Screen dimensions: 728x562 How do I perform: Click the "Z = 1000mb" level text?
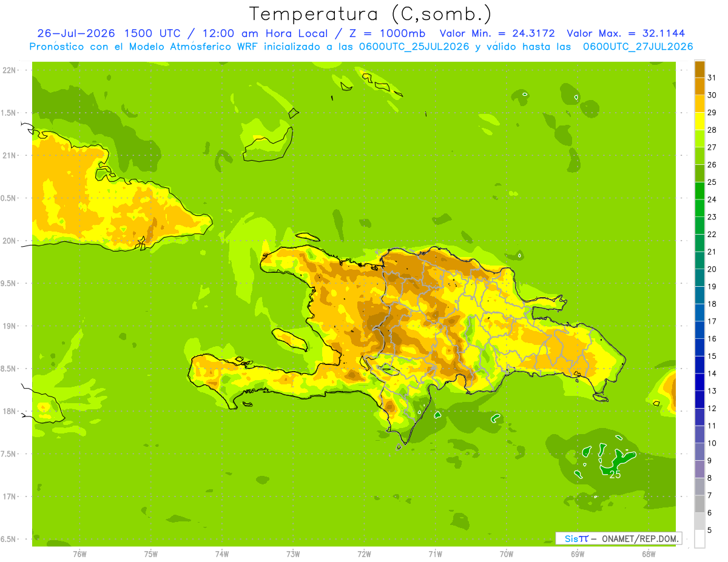[x=386, y=33]
